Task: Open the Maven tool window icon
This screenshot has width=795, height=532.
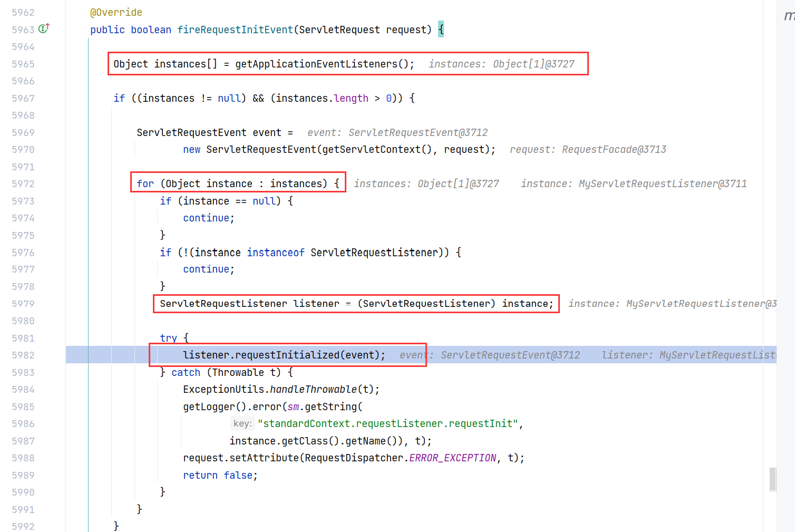Action: 789,16
